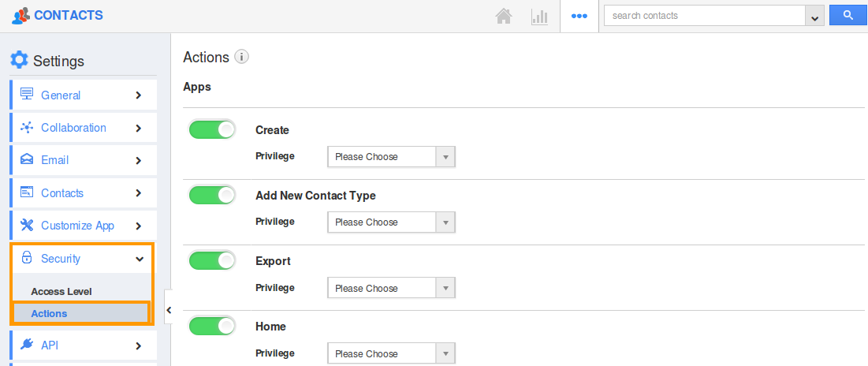Open the General settings menu
This screenshot has height=366, width=868.
click(83, 95)
